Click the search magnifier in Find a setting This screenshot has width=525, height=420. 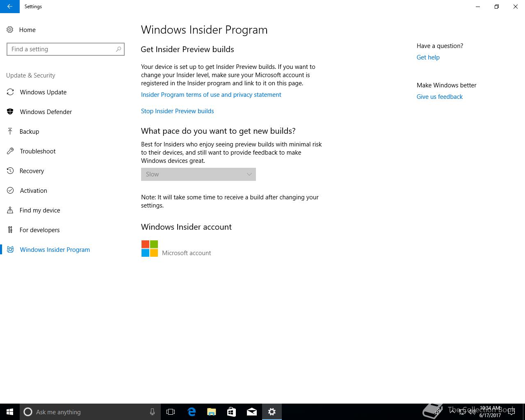[119, 49]
